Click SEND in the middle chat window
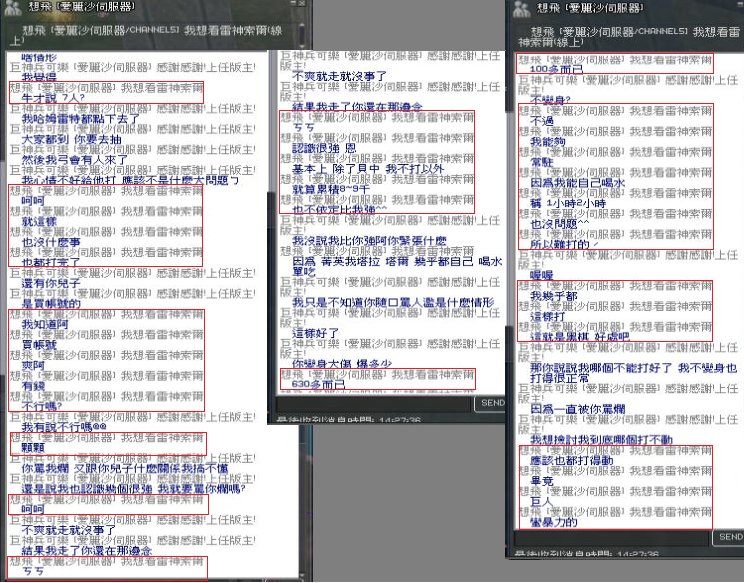The height and width of the screenshot is (583, 744). pyautogui.click(x=491, y=403)
